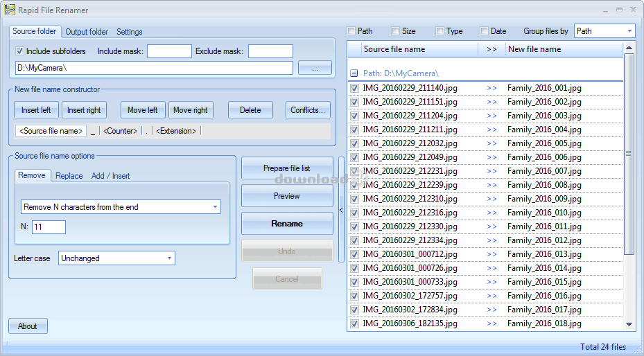Select the <Source file name> constructor element
The height and width of the screenshot is (356, 644).
click(x=51, y=131)
